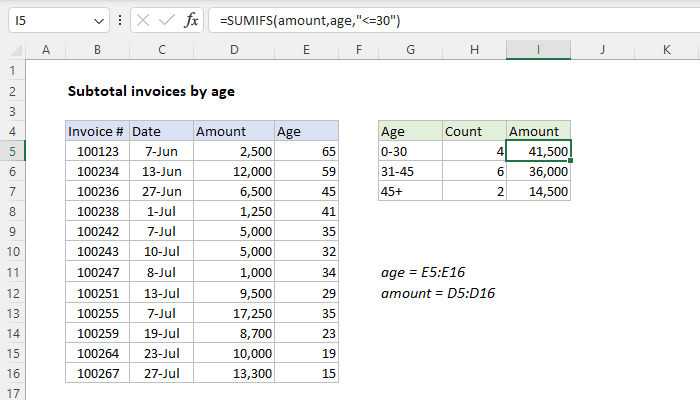Viewport: 700px width, 400px height.
Task: Click the Invoice # header cell
Action: point(96,131)
